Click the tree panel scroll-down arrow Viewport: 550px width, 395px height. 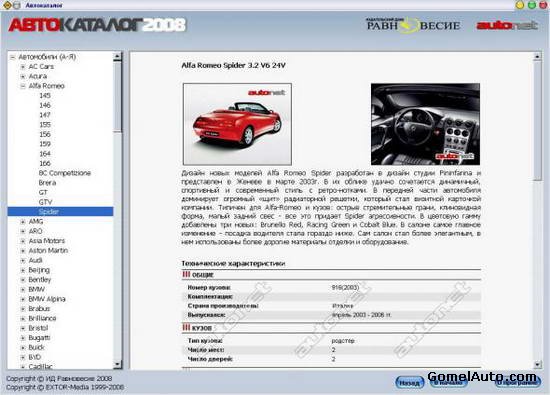tap(118, 364)
